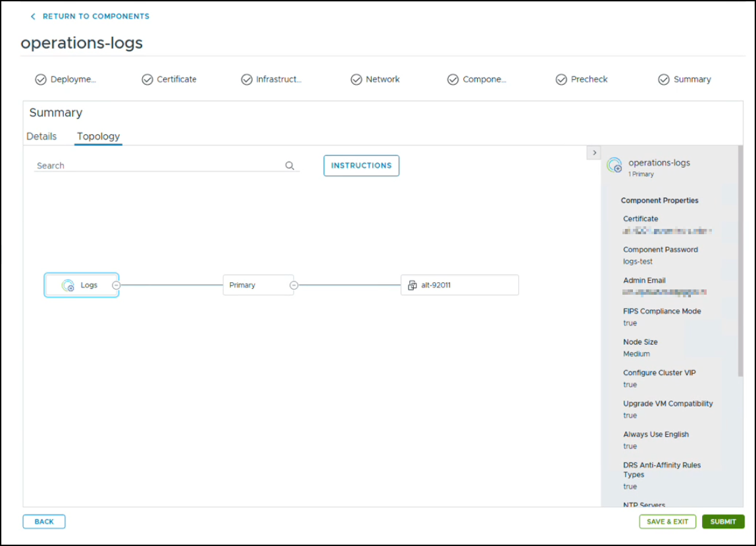Select the Logs topology node
Viewport: 756px width, 546px height.
pyautogui.click(x=82, y=285)
